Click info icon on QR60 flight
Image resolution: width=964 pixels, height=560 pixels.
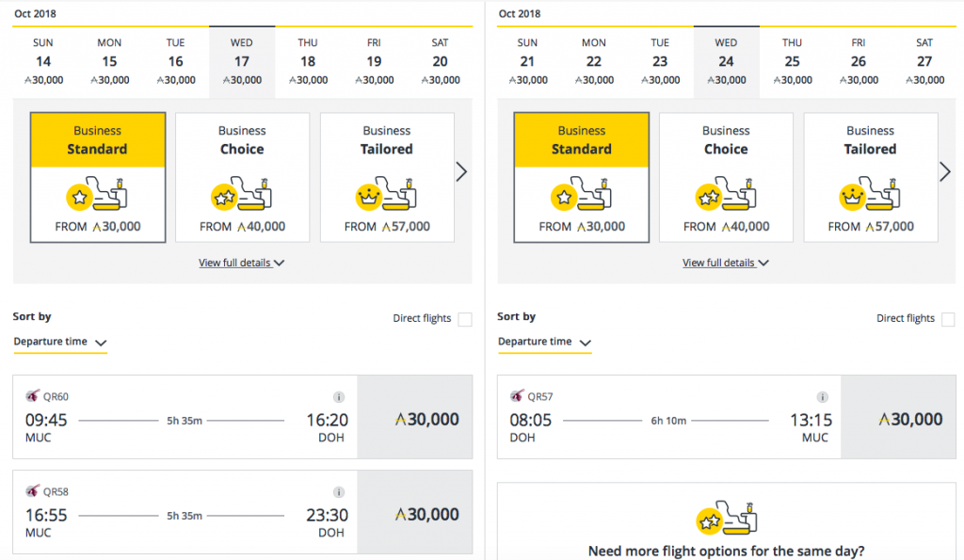click(x=338, y=397)
